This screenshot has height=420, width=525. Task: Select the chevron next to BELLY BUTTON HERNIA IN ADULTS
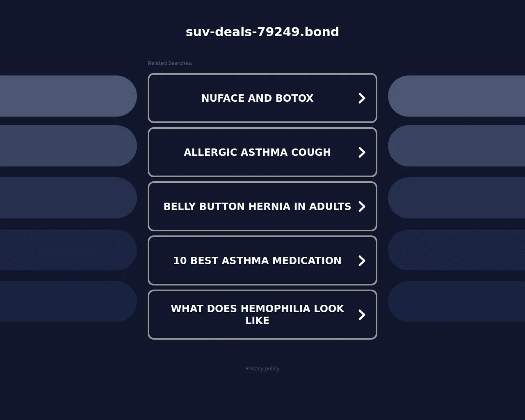tap(361, 206)
